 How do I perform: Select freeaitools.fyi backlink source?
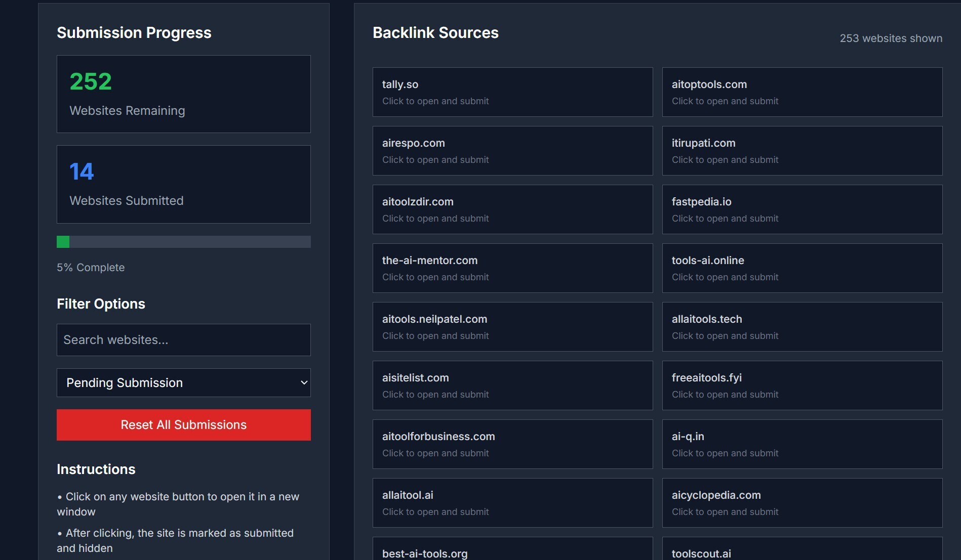tap(802, 385)
